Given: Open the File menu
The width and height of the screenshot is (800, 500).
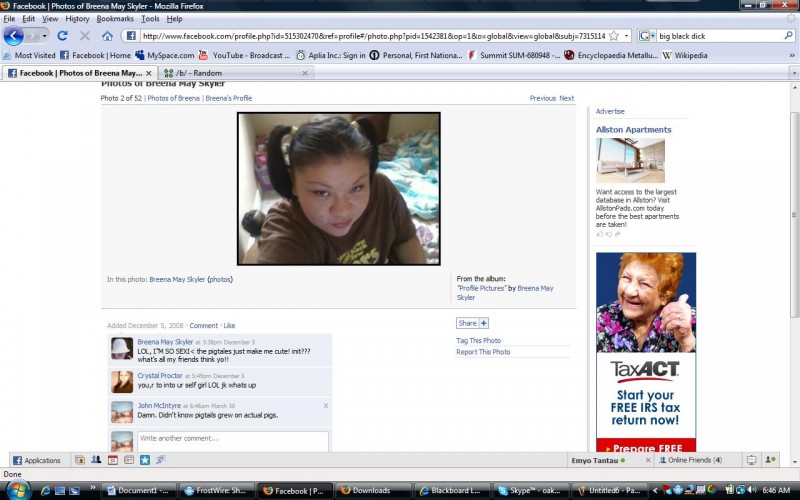Looking at the screenshot, I should point(9,19).
